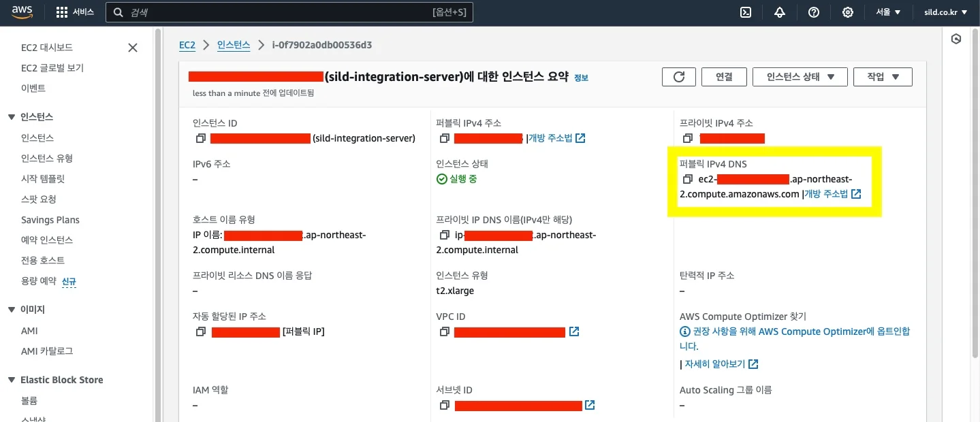Open the help question mark icon
The image size is (980, 422).
pos(814,12)
